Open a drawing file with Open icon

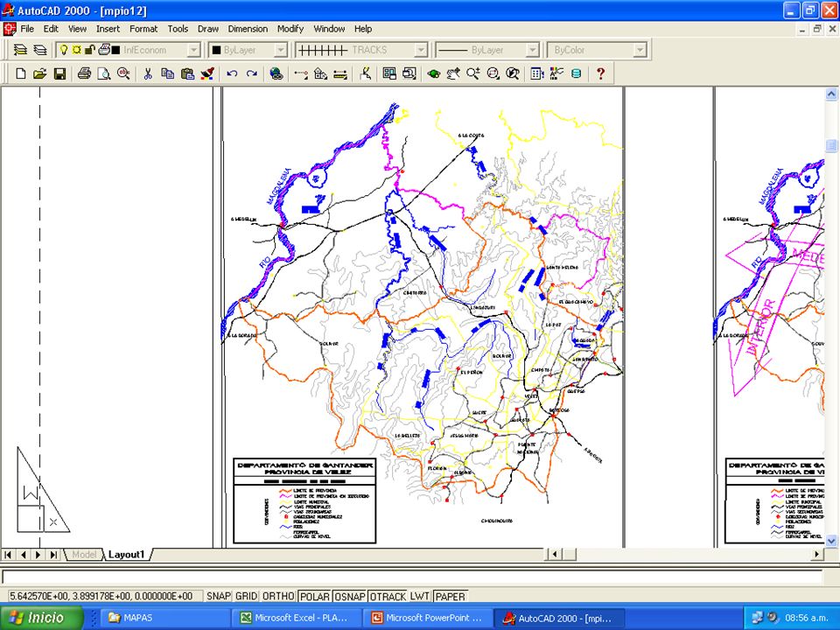point(39,73)
